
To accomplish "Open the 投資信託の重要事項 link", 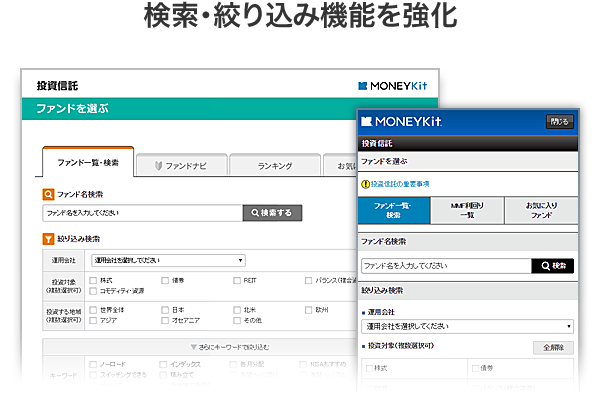I will (x=400, y=184).
